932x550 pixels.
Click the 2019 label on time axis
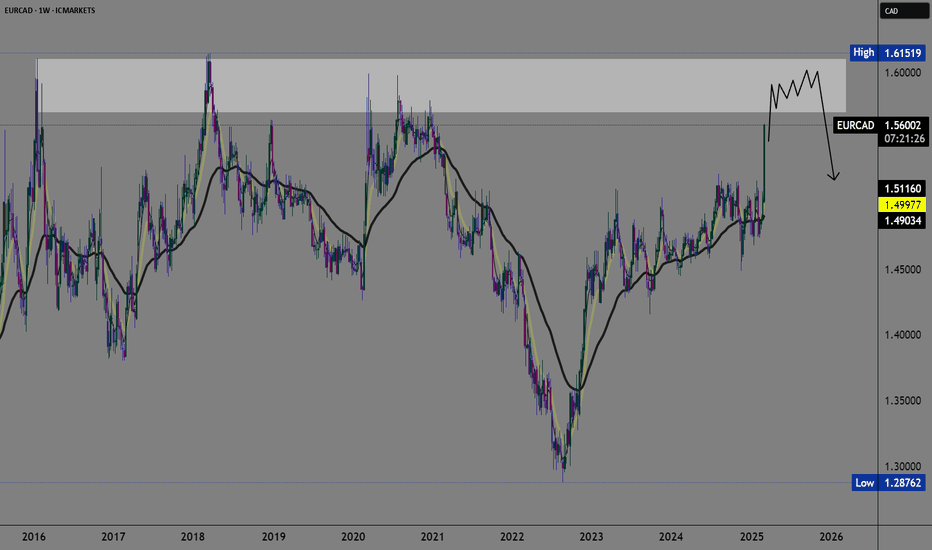pos(273,537)
